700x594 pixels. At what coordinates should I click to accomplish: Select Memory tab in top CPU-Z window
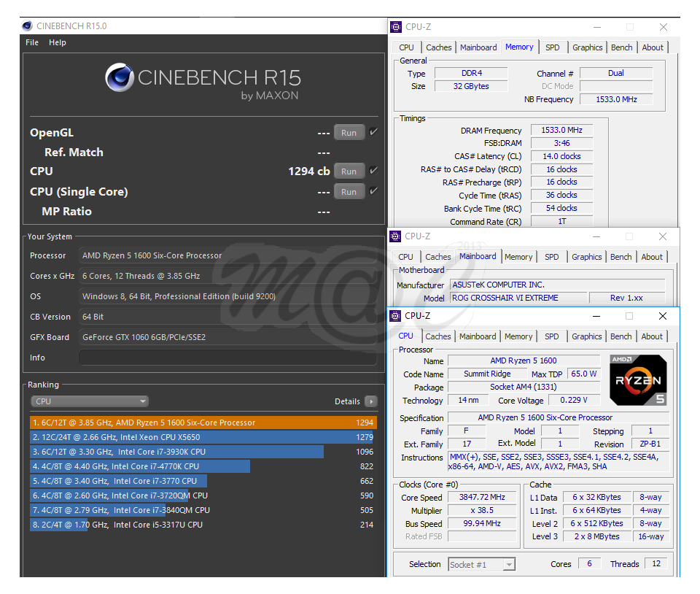[519, 47]
